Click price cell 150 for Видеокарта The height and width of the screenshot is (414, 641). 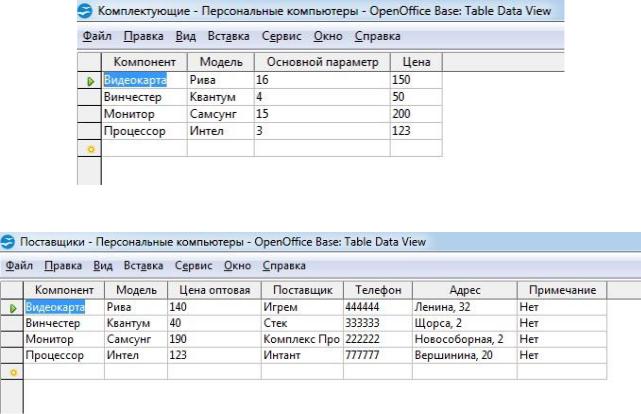(x=416, y=80)
